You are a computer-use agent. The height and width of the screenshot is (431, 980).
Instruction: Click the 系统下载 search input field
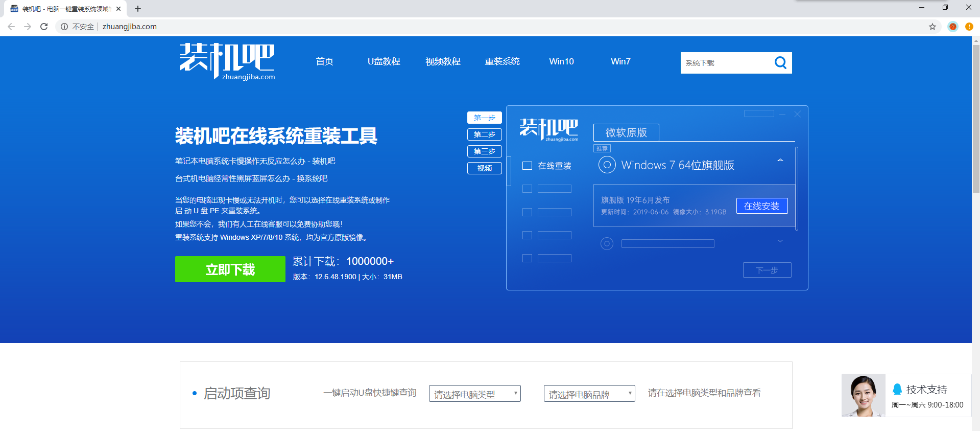pos(725,63)
